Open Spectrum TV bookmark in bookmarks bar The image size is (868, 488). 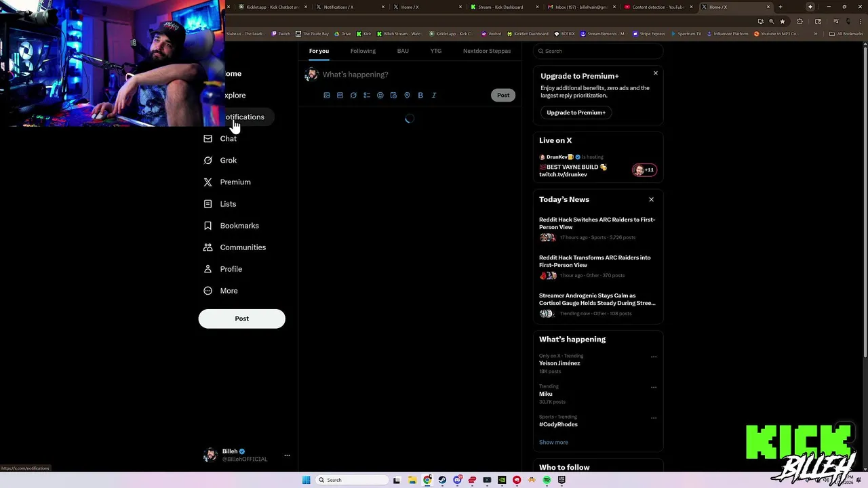tap(686, 34)
